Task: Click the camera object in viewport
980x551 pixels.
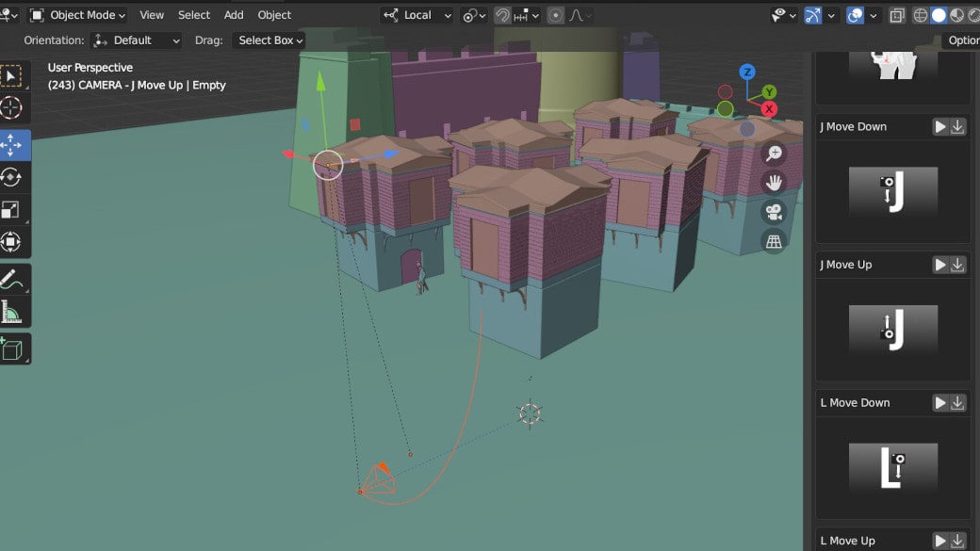Action: click(x=378, y=479)
